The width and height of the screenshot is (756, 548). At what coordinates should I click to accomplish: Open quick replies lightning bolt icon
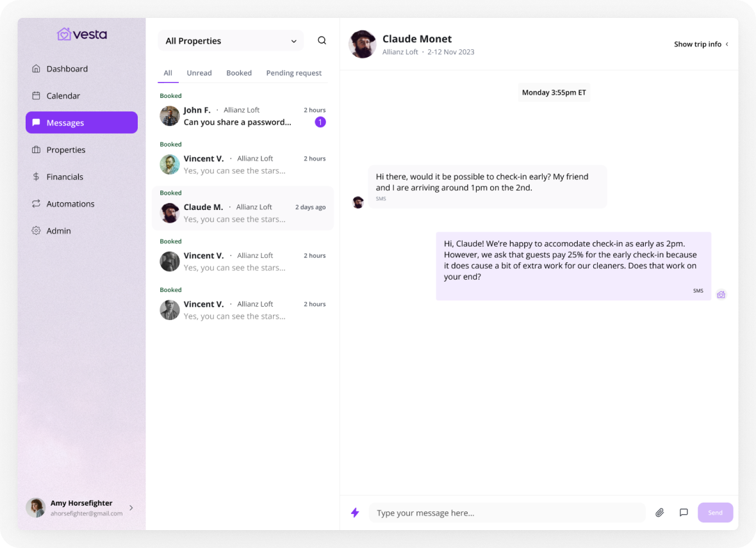click(x=355, y=512)
